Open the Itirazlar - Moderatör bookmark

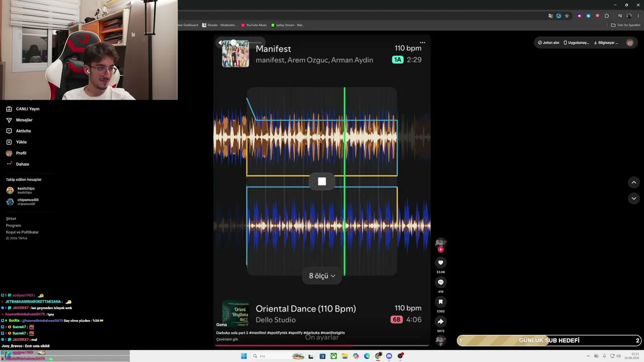(219, 25)
